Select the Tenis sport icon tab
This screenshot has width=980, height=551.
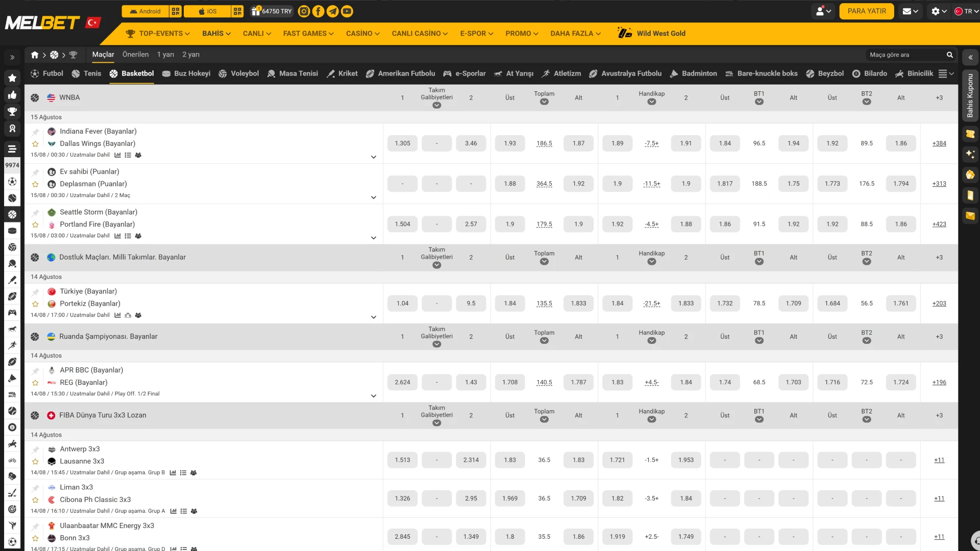click(x=86, y=73)
